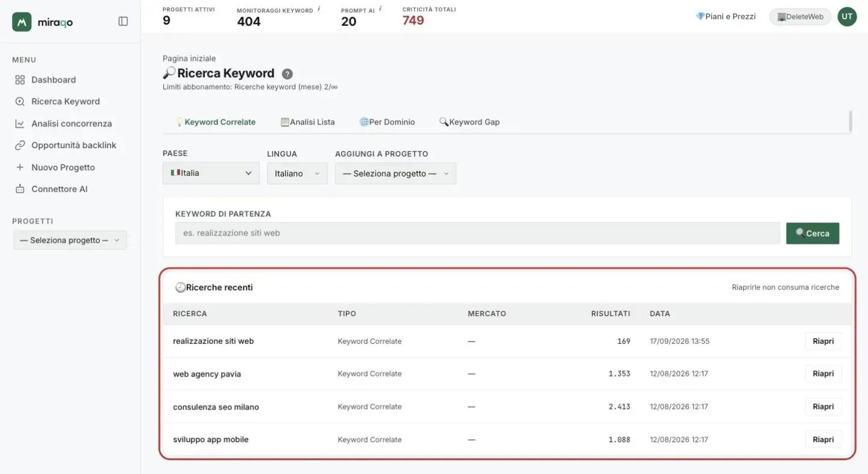Click the green Cerca button

[x=813, y=233]
